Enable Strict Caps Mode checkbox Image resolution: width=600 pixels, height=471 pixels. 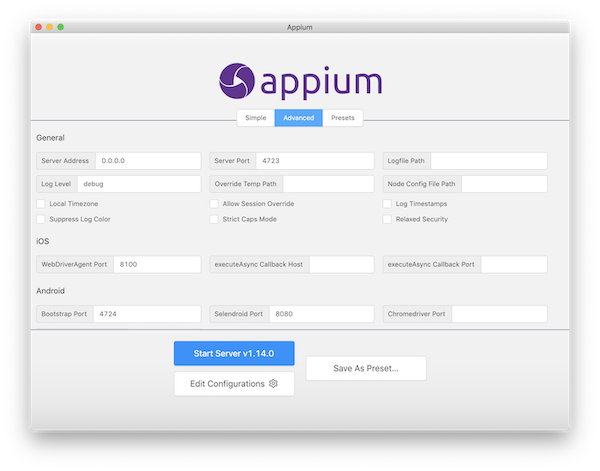pyautogui.click(x=214, y=219)
